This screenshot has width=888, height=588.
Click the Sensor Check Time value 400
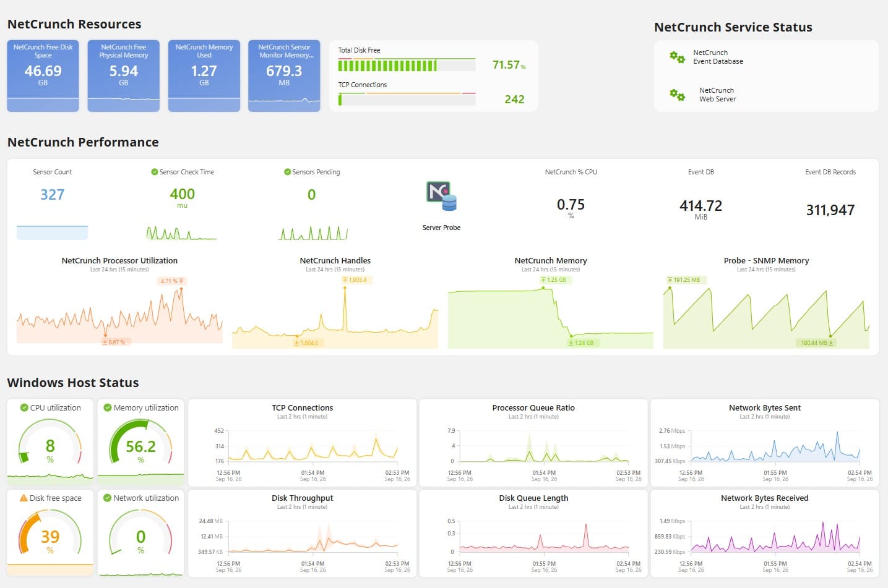pyautogui.click(x=182, y=194)
